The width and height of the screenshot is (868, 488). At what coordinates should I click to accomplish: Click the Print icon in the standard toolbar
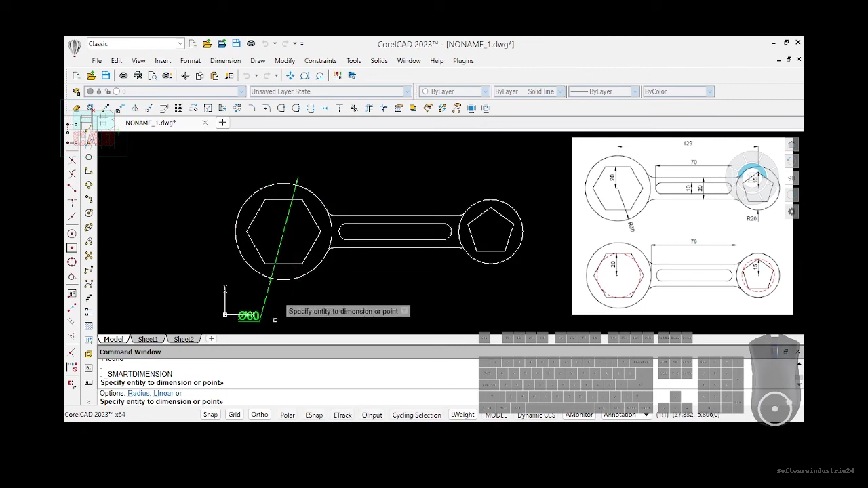click(x=123, y=75)
